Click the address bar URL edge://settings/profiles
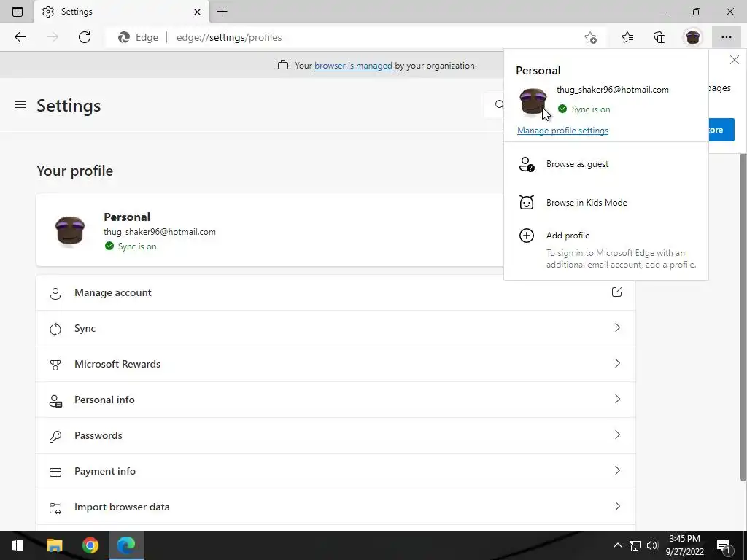Image resolution: width=747 pixels, height=560 pixels. click(x=229, y=37)
